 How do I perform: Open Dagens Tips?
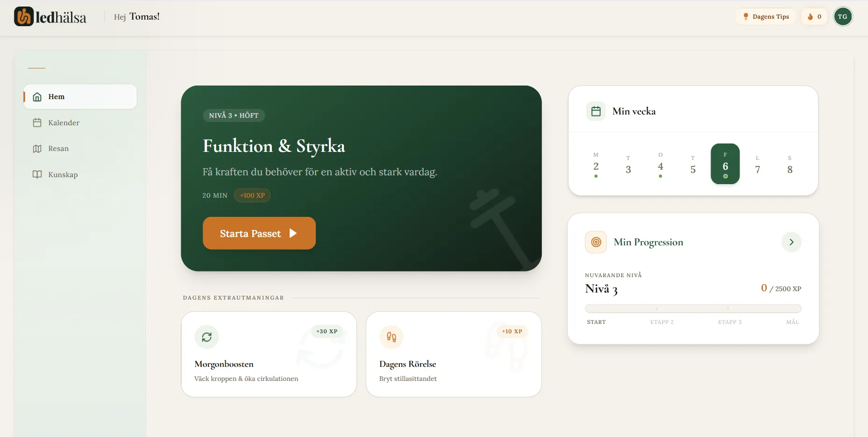point(765,16)
